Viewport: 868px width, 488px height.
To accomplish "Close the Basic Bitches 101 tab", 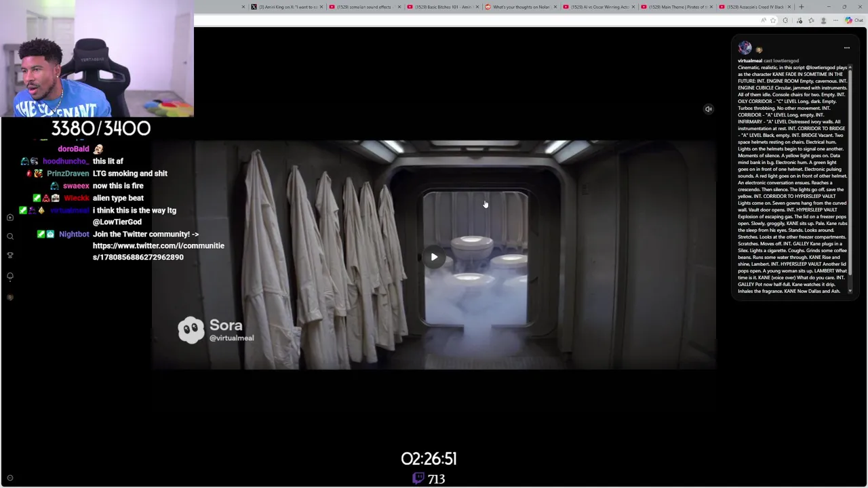I will (x=477, y=7).
